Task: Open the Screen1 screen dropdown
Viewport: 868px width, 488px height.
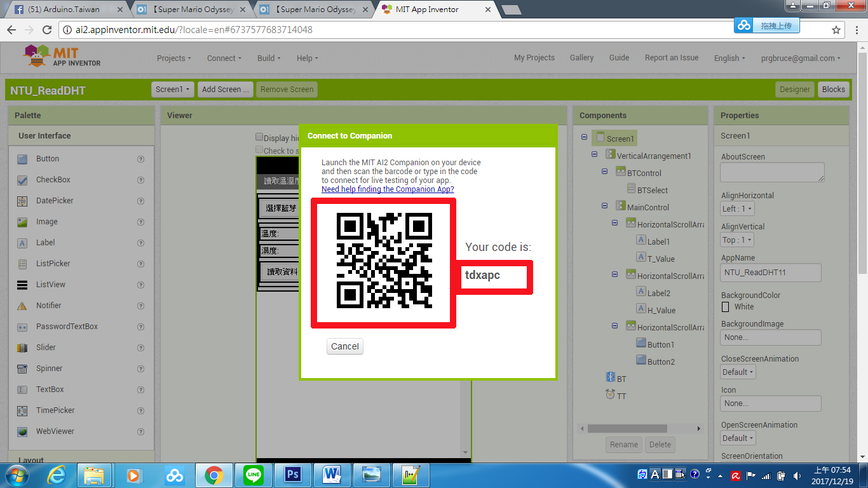Action: point(172,90)
